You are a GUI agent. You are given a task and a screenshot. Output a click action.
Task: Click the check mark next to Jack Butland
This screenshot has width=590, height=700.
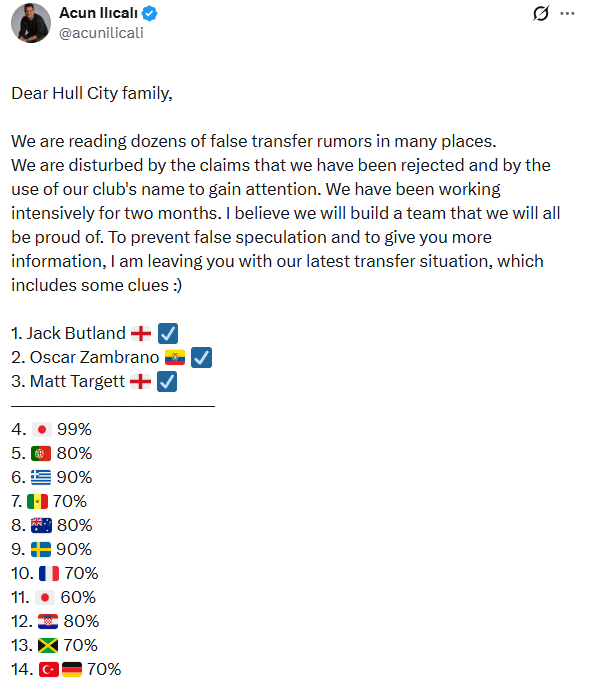point(168,333)
